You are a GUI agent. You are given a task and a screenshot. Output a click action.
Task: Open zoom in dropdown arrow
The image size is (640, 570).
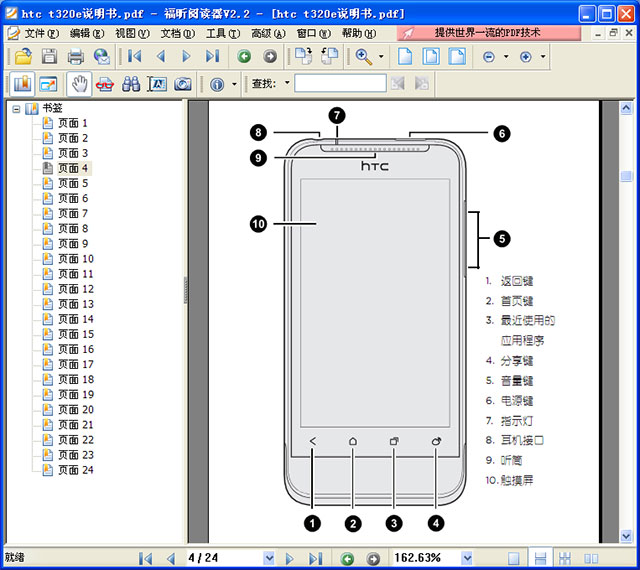pyautogui.click(x=543, y=56)
